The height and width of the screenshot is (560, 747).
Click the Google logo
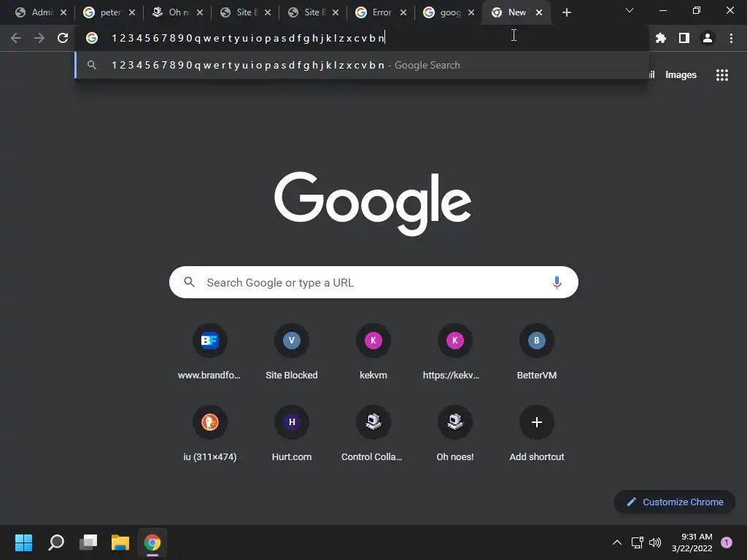pos(373,203)
